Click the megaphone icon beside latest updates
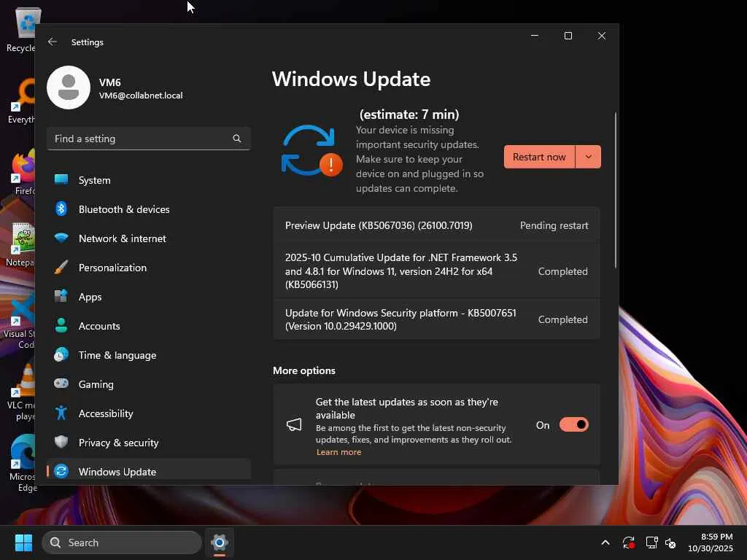Screen dimensions: 747x560 pyautogui.click(x=294, y=425)
